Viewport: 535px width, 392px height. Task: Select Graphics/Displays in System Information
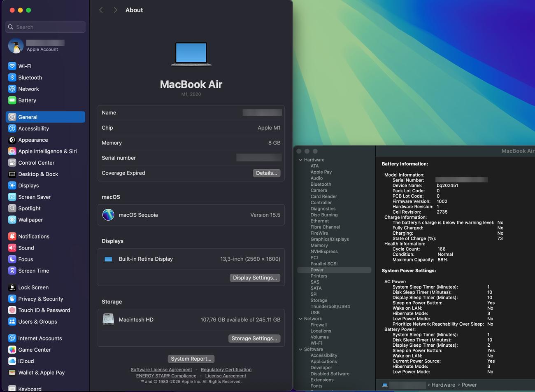point(330,239)
